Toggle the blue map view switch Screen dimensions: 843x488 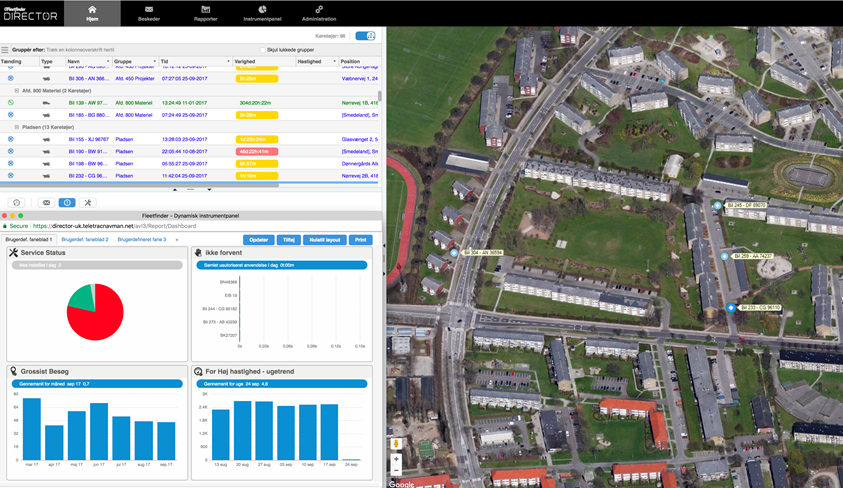click(365, 36)
